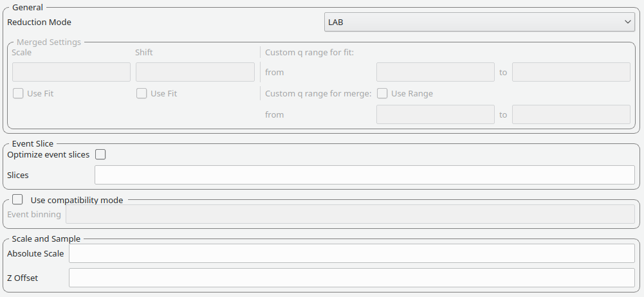Click the fit q range 'from' field

[x=435, y=72]
